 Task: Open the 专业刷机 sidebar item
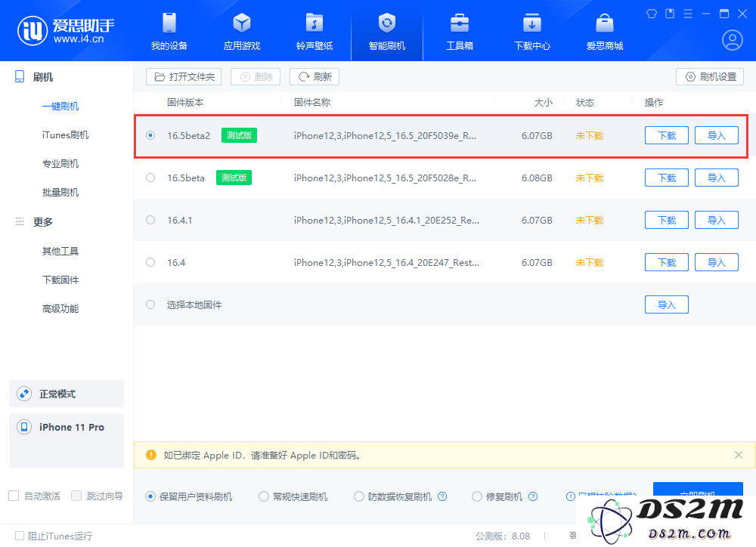point(60,163)
